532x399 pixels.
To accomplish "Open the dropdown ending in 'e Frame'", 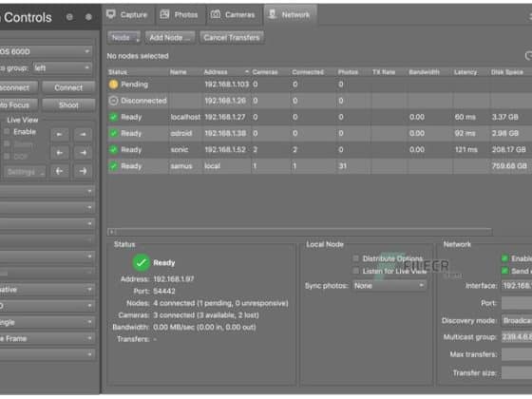I will [x=47, y=338].
